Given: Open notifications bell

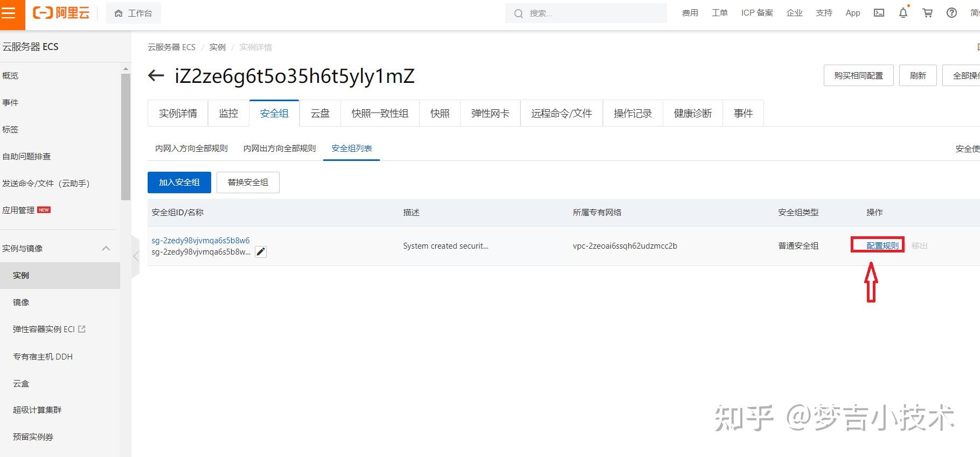Looking at the screenshot, I should point(903,13).
